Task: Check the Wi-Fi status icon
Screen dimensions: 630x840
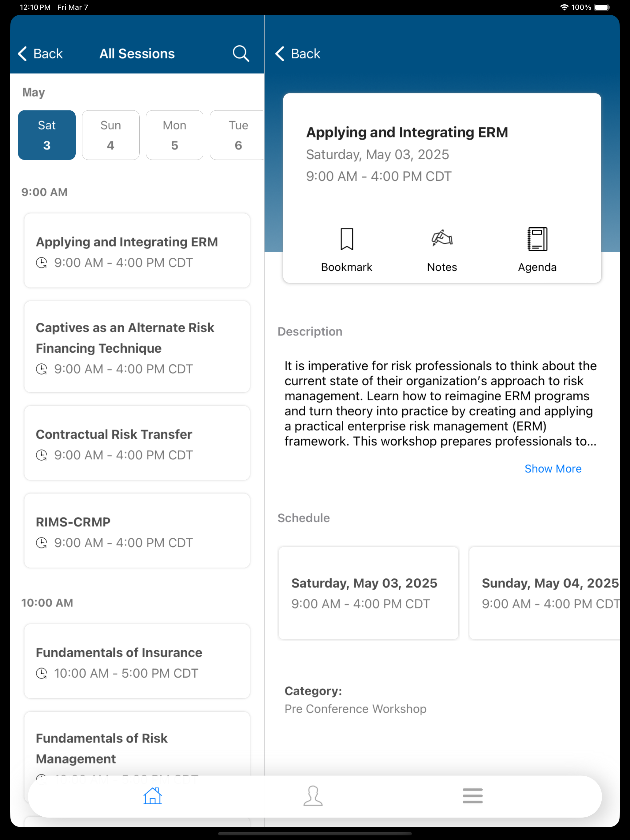Action: [564, 7]
